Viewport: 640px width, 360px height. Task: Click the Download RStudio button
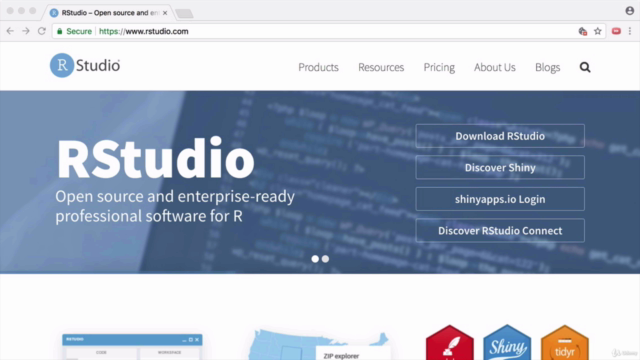pyautogui.click(x=500, y=136)
